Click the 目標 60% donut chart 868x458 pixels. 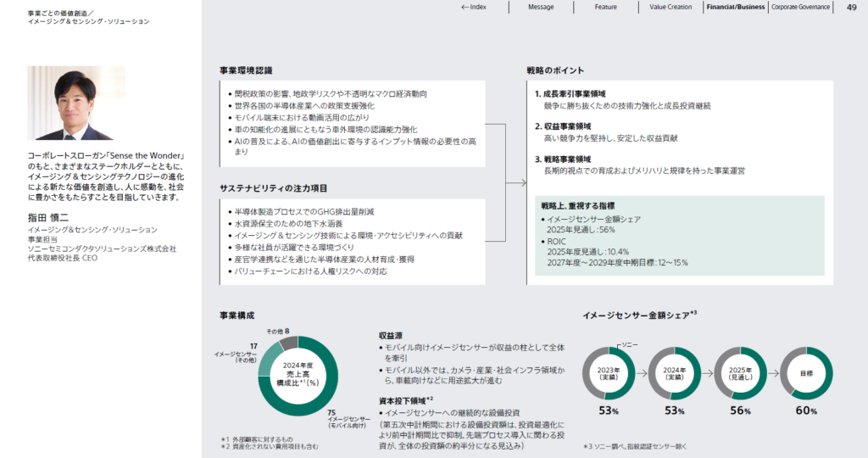point(807,374)
